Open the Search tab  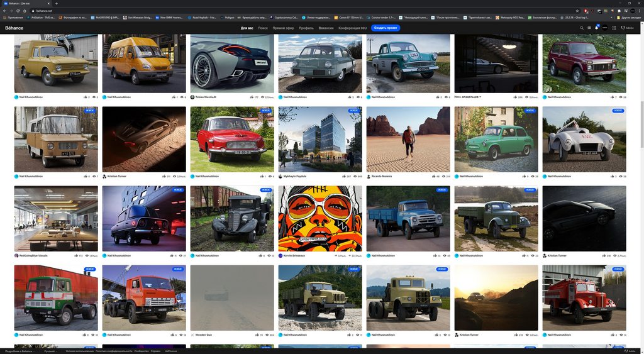click(x=263, y=28)
